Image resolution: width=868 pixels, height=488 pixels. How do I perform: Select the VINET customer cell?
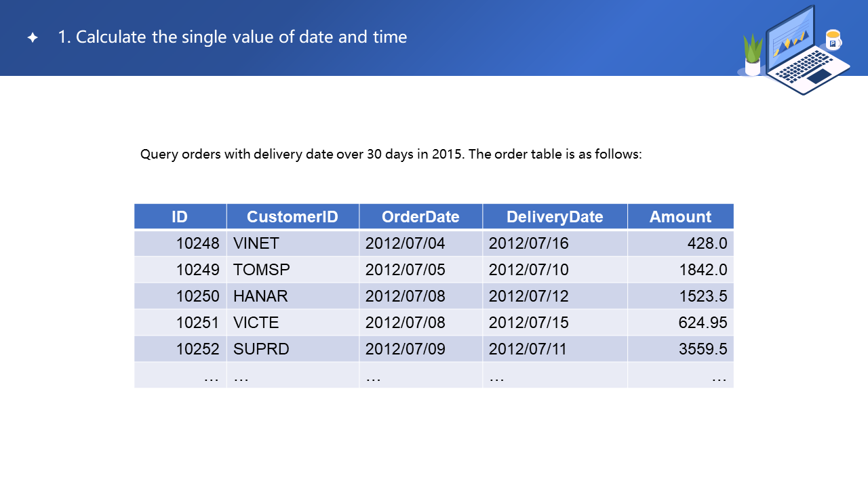(x=256, y=243)
